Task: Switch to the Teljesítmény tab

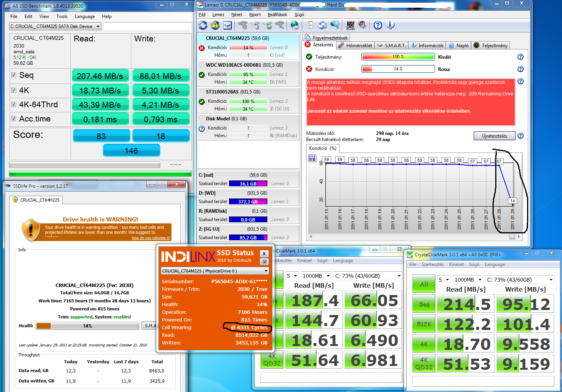Action: pyautogui.click(x=491, y=45)
